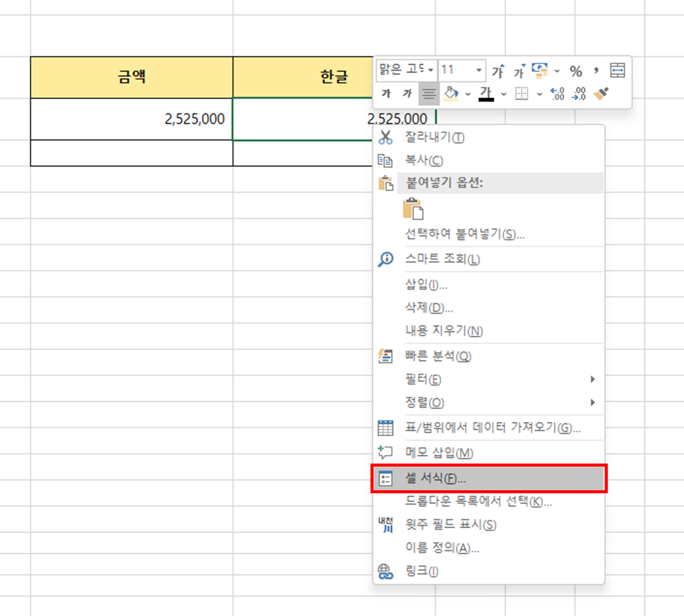Apply comma style to the cell

click(595, 71)
